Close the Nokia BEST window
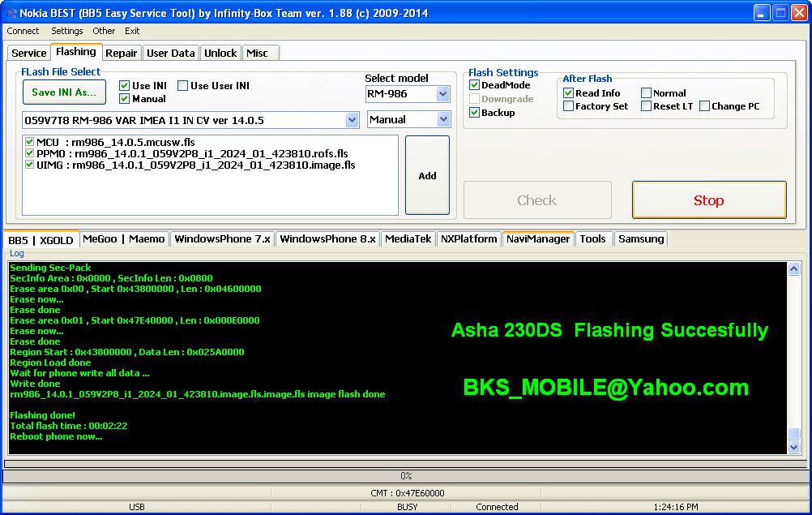 [x=799, y=12]
